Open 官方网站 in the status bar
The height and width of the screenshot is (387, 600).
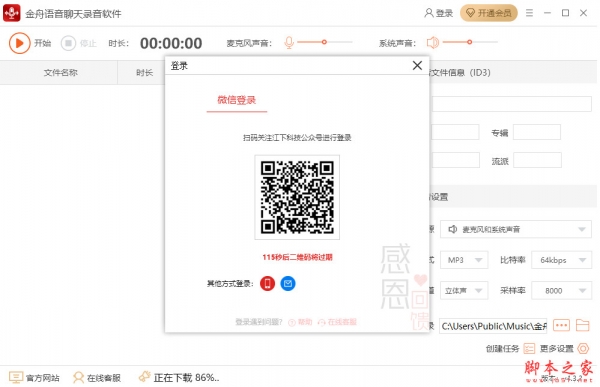click(34, 377)
